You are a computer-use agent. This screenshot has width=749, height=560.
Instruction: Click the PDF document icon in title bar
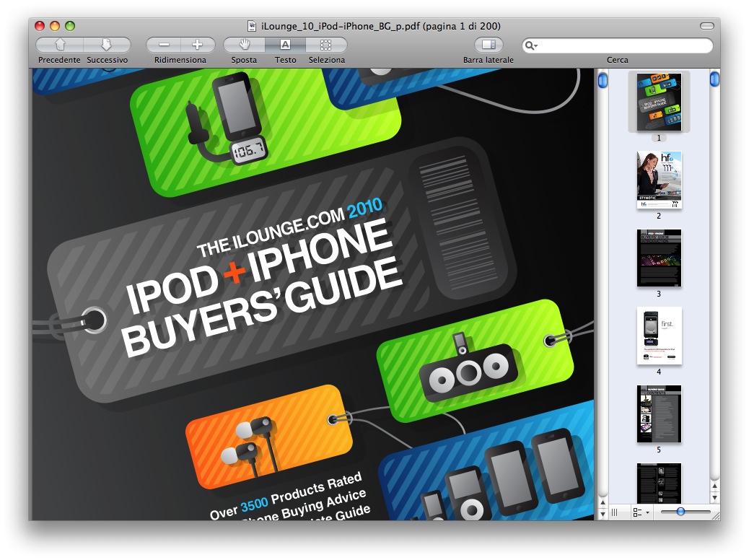point(252,26)
